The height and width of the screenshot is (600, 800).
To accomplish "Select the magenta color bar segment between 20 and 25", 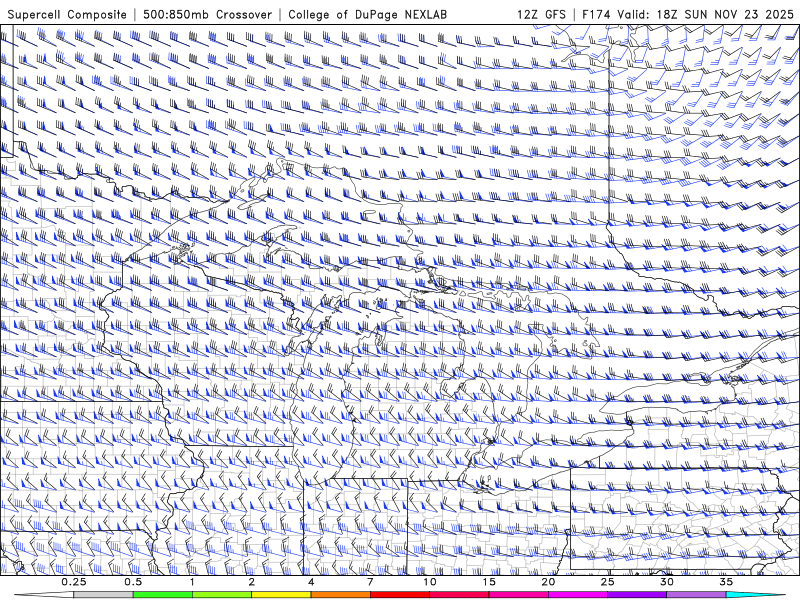I will [x=578, y=595].
